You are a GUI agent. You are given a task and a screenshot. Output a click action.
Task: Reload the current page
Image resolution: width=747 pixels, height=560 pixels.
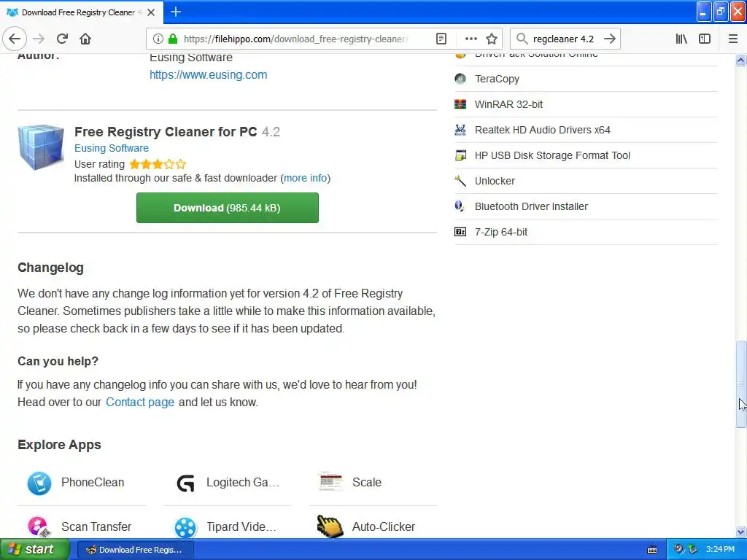(x=63, y=39)
